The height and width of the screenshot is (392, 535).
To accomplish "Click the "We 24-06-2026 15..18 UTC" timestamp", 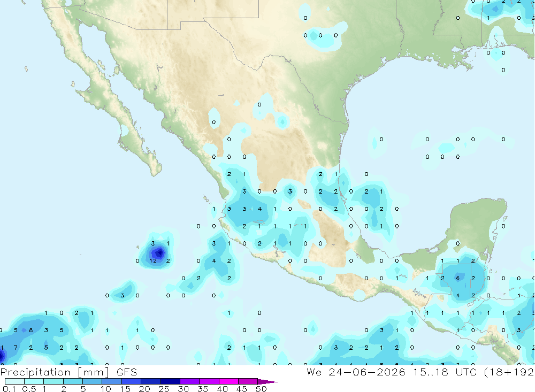I will [x=392, y=372].
